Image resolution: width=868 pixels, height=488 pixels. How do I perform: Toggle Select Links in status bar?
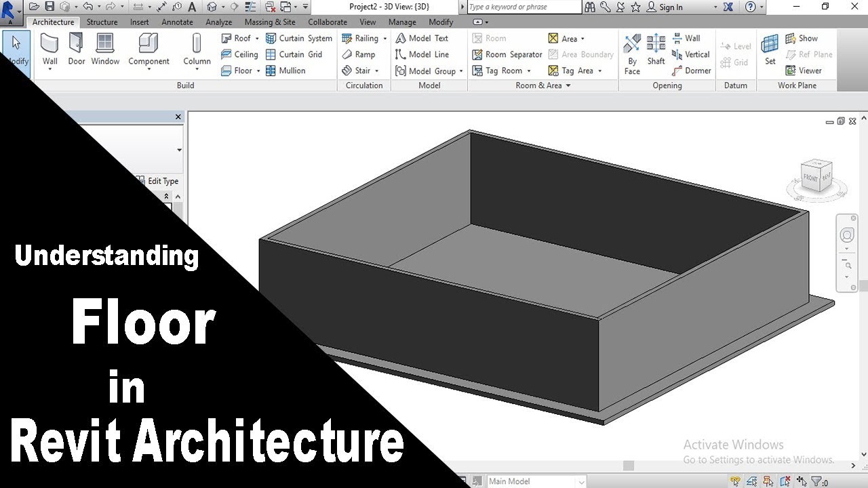point(735,481)
